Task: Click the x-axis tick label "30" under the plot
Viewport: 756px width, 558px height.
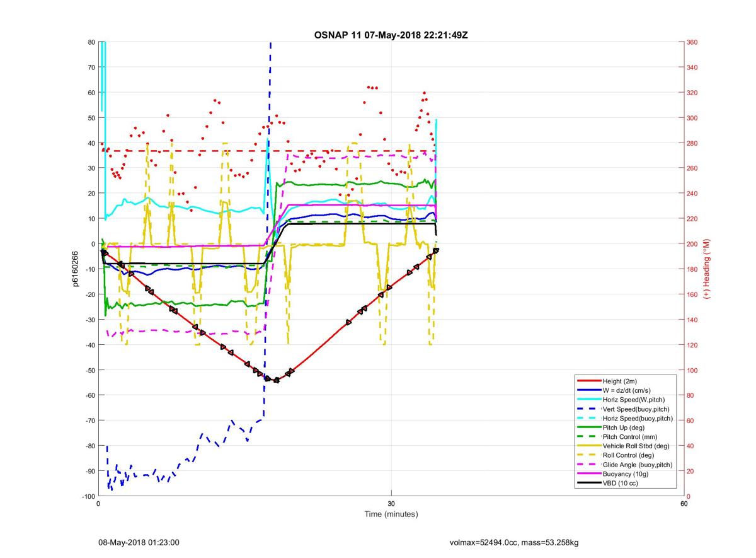Action: (391, 504)
